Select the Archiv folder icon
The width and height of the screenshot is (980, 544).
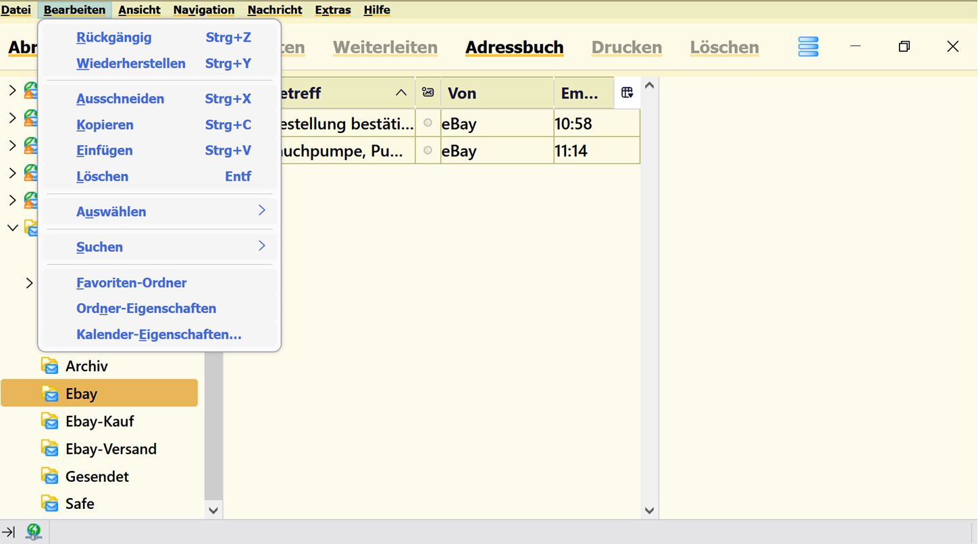click(50, 366)
